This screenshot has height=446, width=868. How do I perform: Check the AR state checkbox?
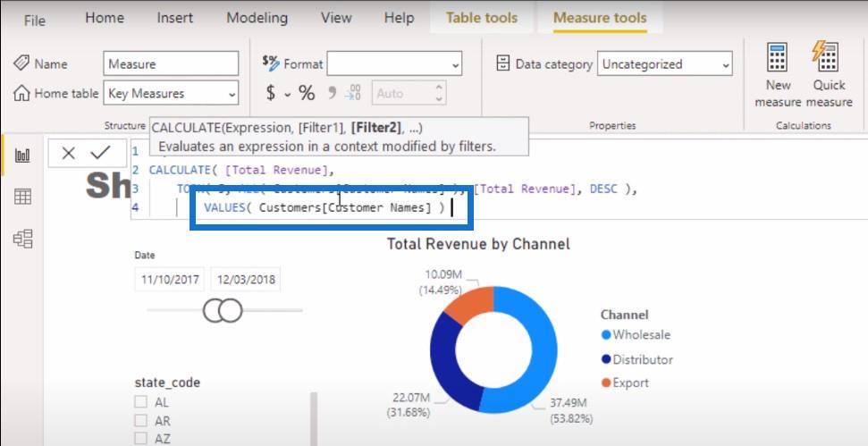click(x=141, y=421)
